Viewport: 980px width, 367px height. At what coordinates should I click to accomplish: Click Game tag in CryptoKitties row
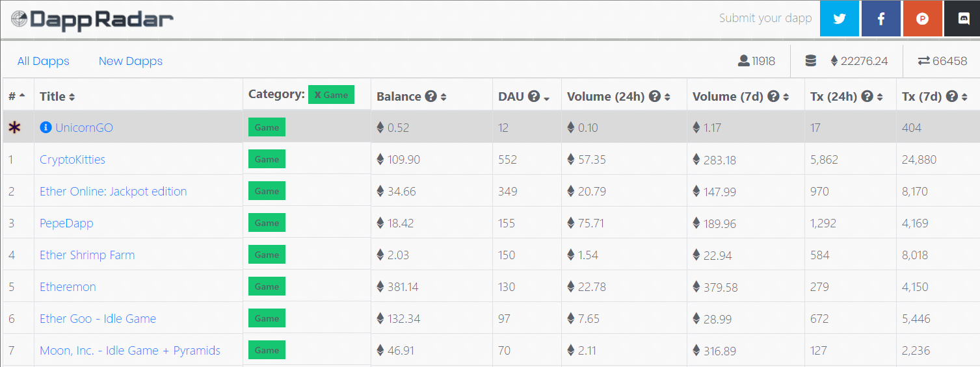pos(267,159)
